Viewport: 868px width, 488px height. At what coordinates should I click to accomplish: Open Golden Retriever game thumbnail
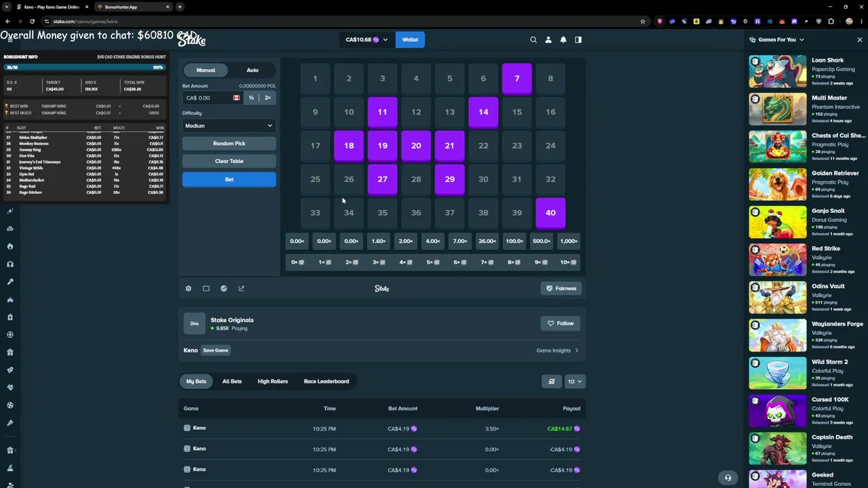pyautogui.click(x=778, y=185)
